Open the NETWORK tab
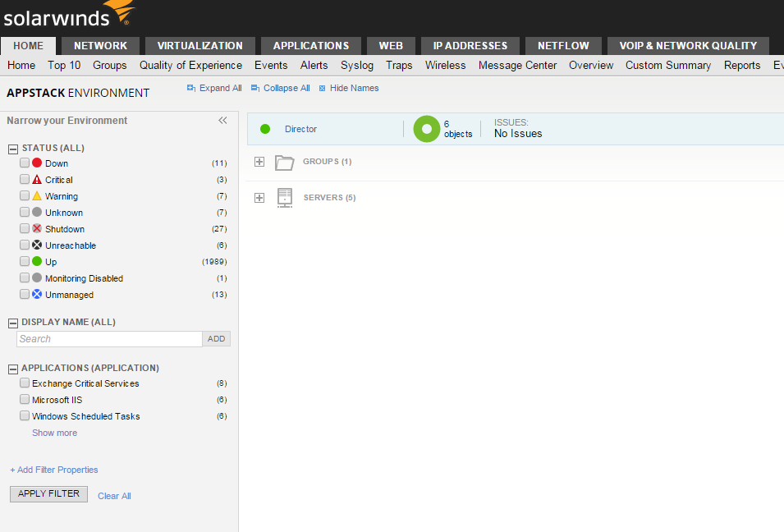Viewport: 784px width, 532px height. pos(100,45)
